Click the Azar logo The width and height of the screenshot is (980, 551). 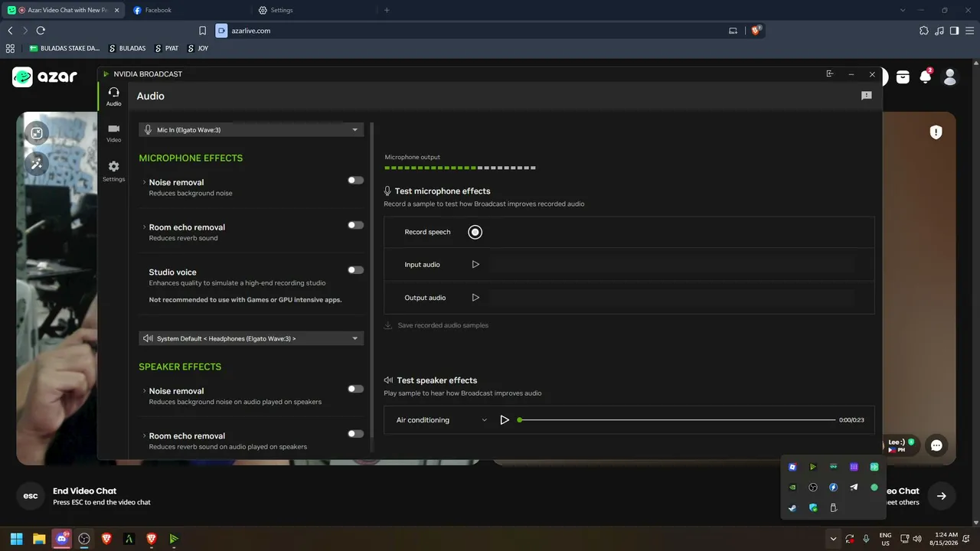click(x=44, y=77)
